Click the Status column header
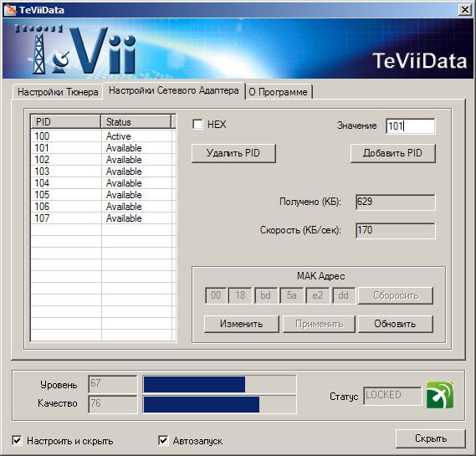This screenshot has width=476, height=456. click(x=136, y=122)
